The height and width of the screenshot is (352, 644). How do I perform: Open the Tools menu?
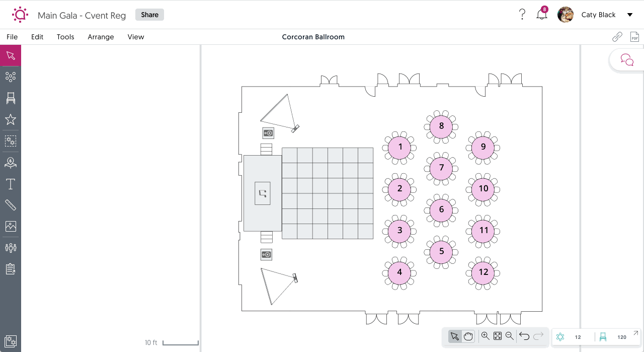[65, 37]
